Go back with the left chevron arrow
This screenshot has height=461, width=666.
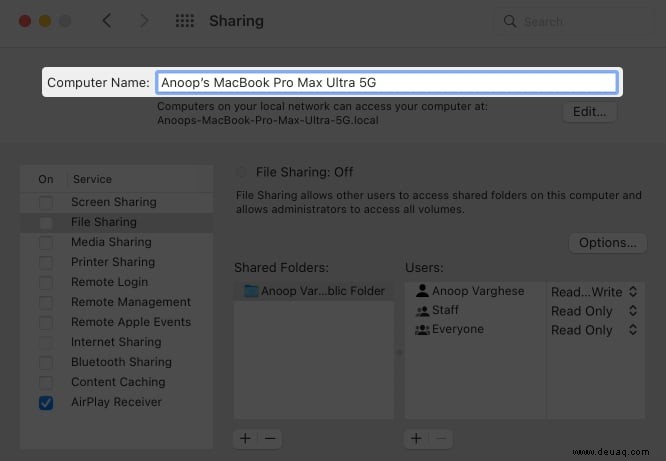point(107,20)
